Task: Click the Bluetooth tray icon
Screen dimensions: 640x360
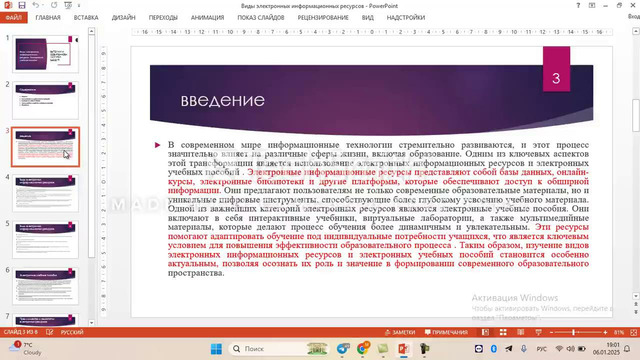Action: [493, 349]
